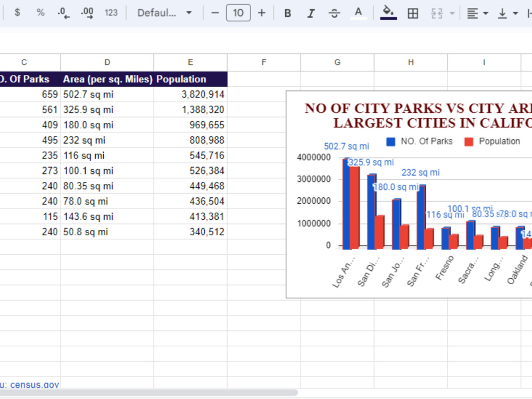
Task: Click cell with value 340,512
Action: pyautogui.click(x=190, y=232)
